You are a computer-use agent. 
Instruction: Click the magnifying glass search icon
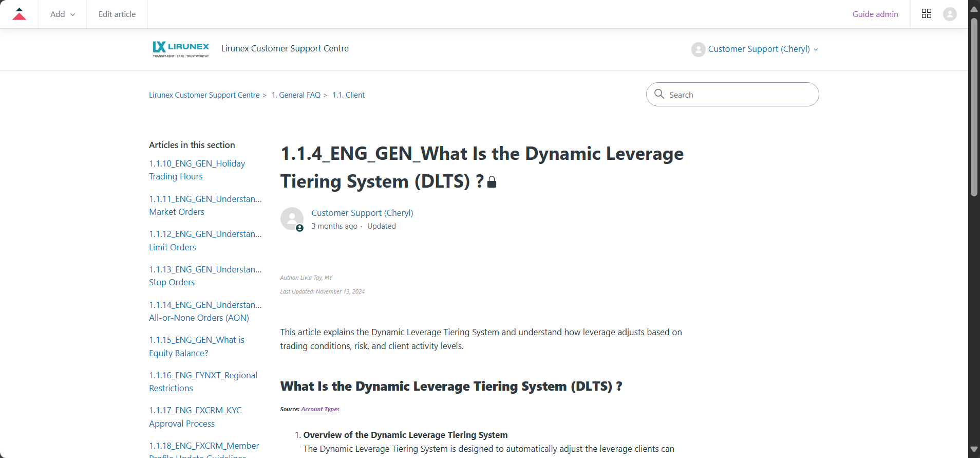point(659,94)
